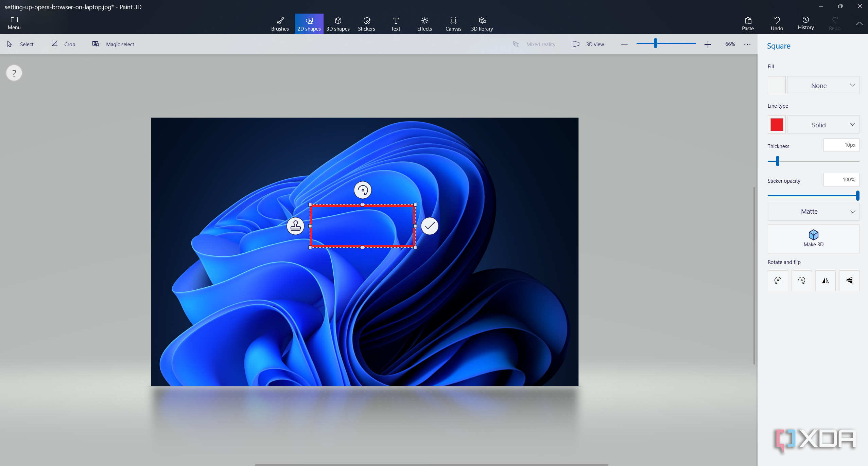Rotate the shape left in the sidebar
The image size is (868, 466).
point(778,281)
